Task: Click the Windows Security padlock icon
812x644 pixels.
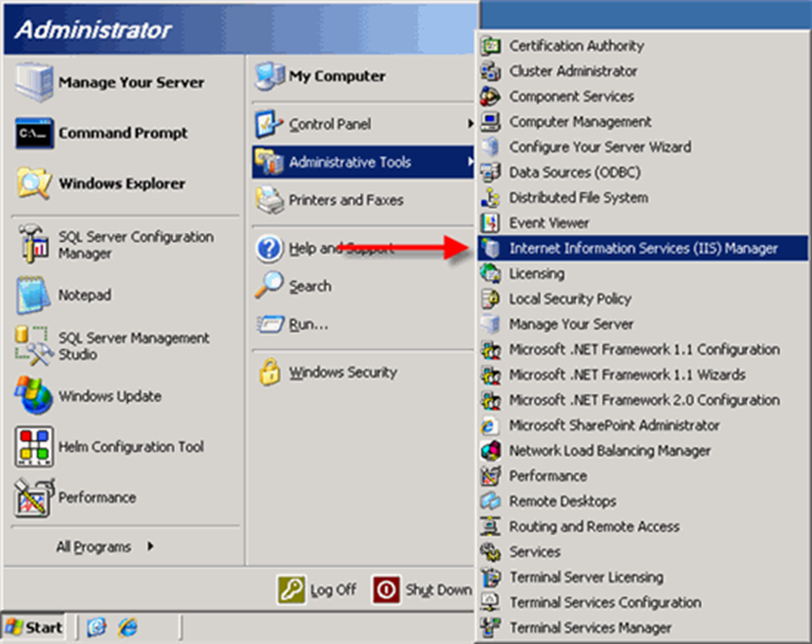Action: 270,372
